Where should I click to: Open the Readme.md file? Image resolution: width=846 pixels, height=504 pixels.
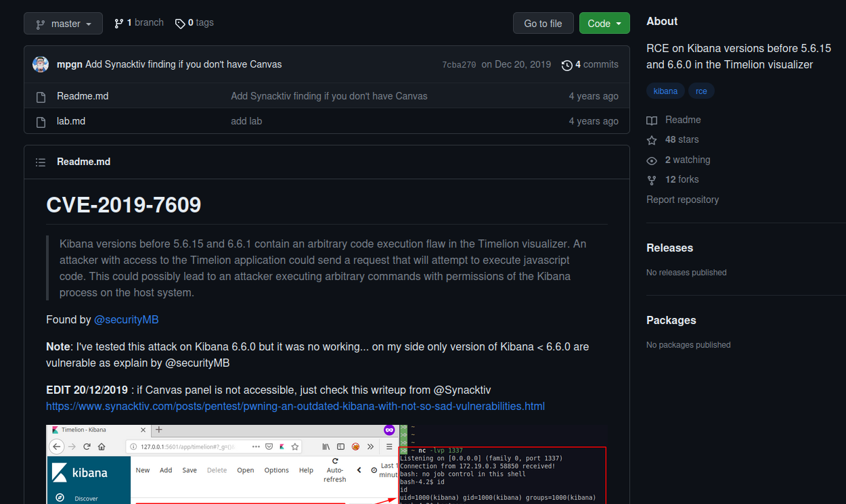(83, 96)
